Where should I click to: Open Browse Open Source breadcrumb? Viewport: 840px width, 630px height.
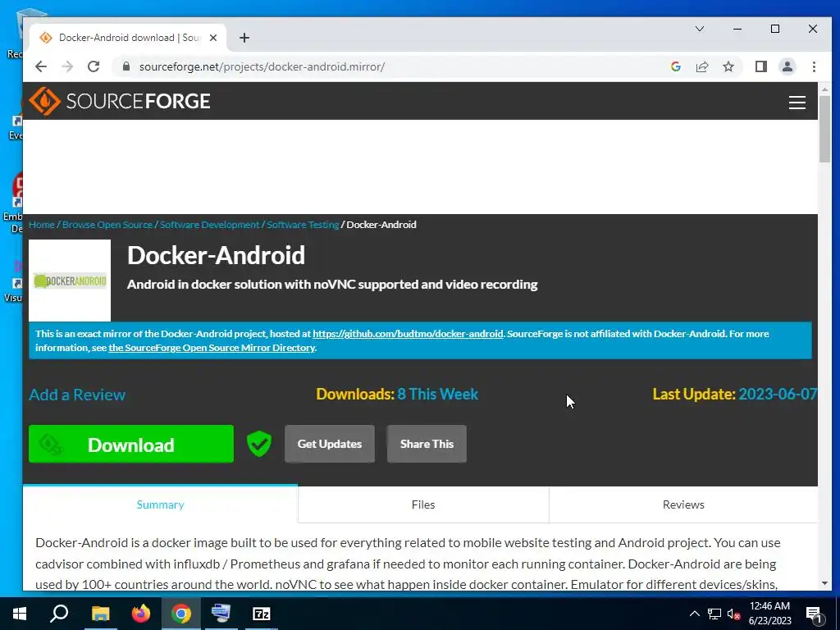[x=107, y=225]
